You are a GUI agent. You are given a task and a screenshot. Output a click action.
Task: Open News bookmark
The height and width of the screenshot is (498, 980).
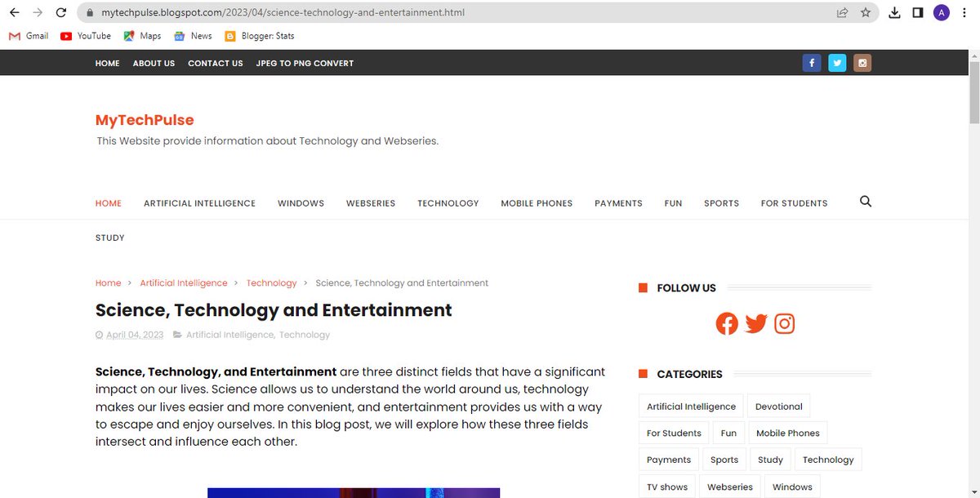tap(193, 36)
